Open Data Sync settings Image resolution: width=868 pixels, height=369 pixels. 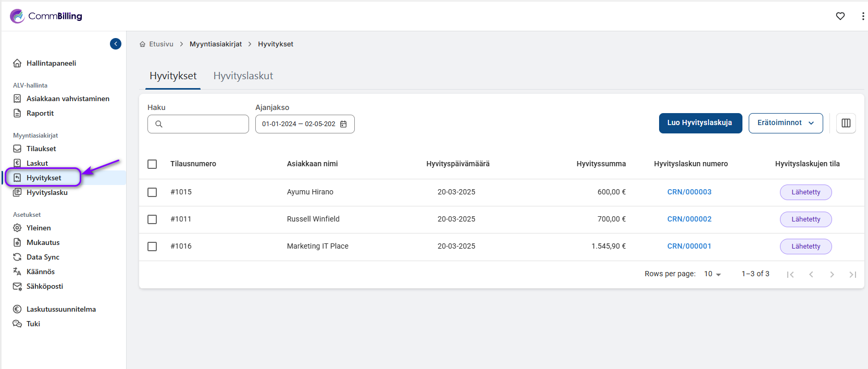43,257
